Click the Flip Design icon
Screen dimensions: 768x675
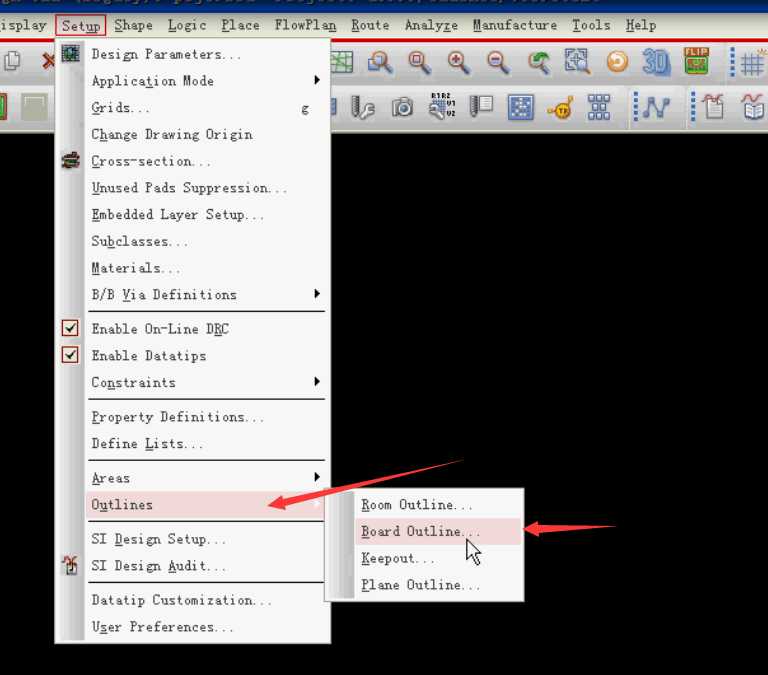(x=696, y=61)
